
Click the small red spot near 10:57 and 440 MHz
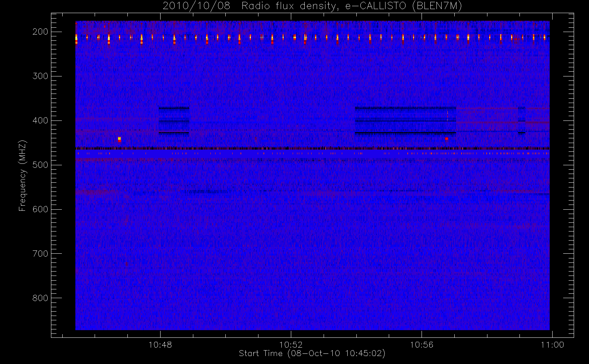pos(447,139)
